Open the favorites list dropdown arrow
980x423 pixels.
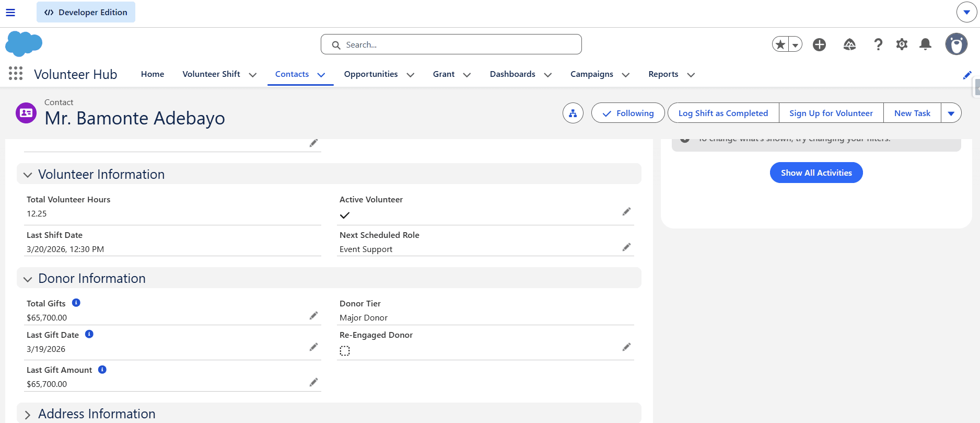click(x=795, y=44)
